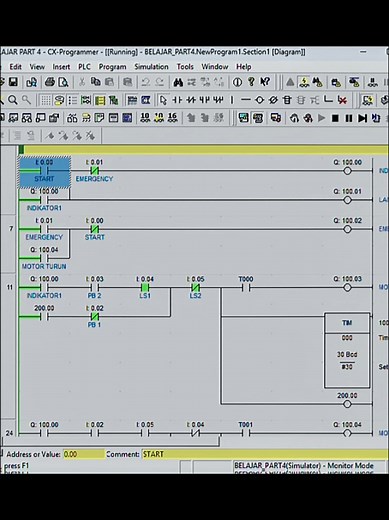This screenshot has width=389, height=520.
Task: Toggle the grid display icon
Action: coord(46,100)
